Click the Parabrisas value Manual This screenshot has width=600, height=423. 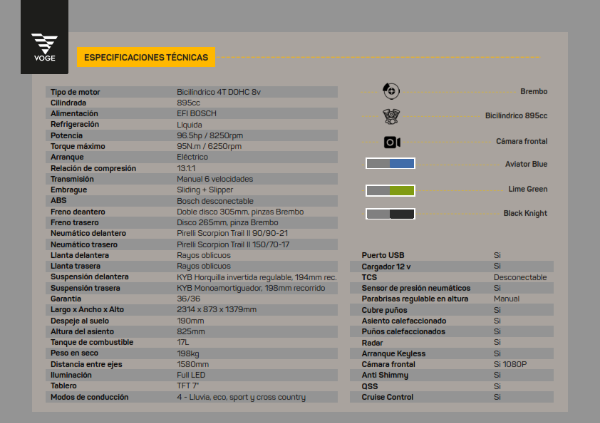click(x=506, y=299)
